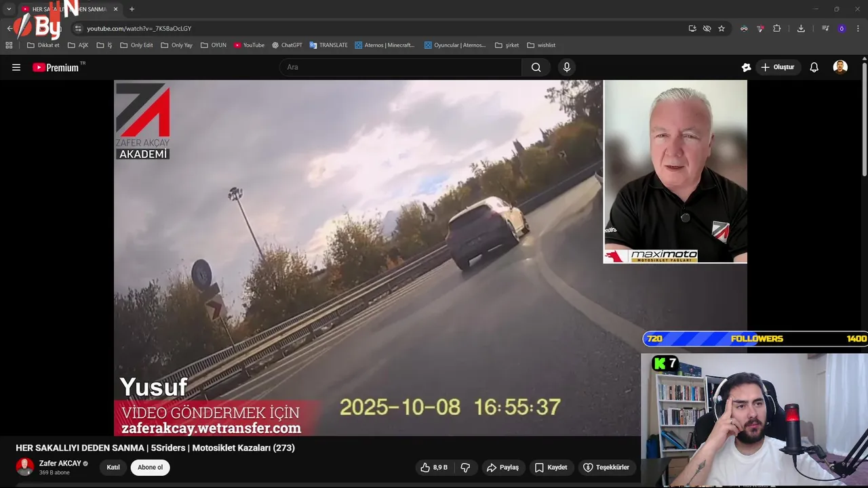868x488 pixels.
Task: Click the video title text
Action: coord(155,448)
